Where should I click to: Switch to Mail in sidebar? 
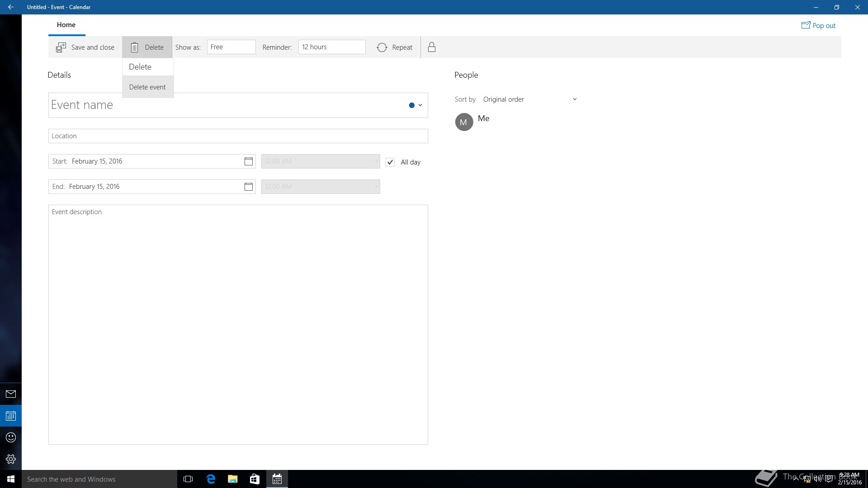click(11, 394)
